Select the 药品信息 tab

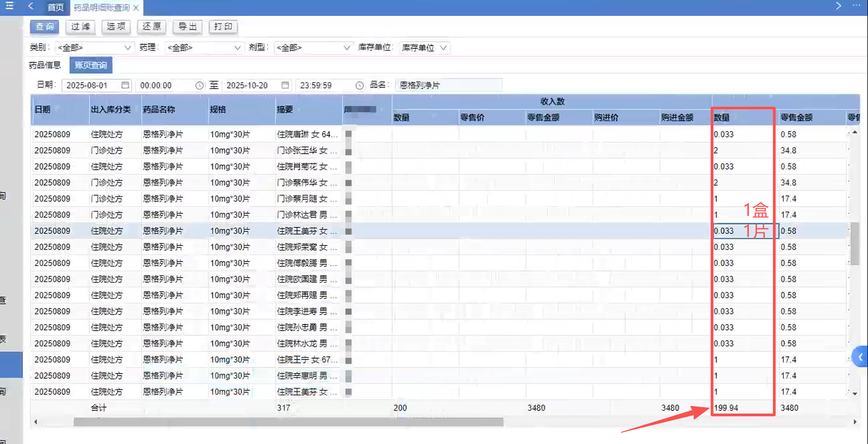click(x=45, y=65)
